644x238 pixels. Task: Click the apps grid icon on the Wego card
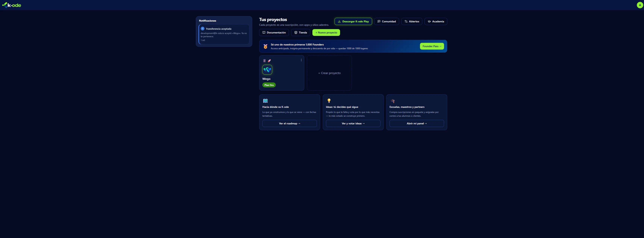[x=264, y=61]
